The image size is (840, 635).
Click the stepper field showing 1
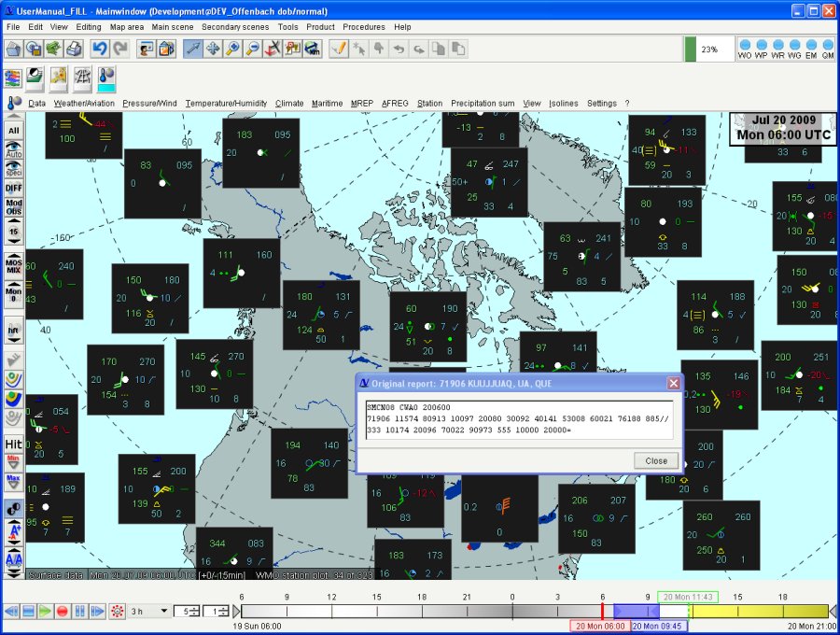pos(217,611)
